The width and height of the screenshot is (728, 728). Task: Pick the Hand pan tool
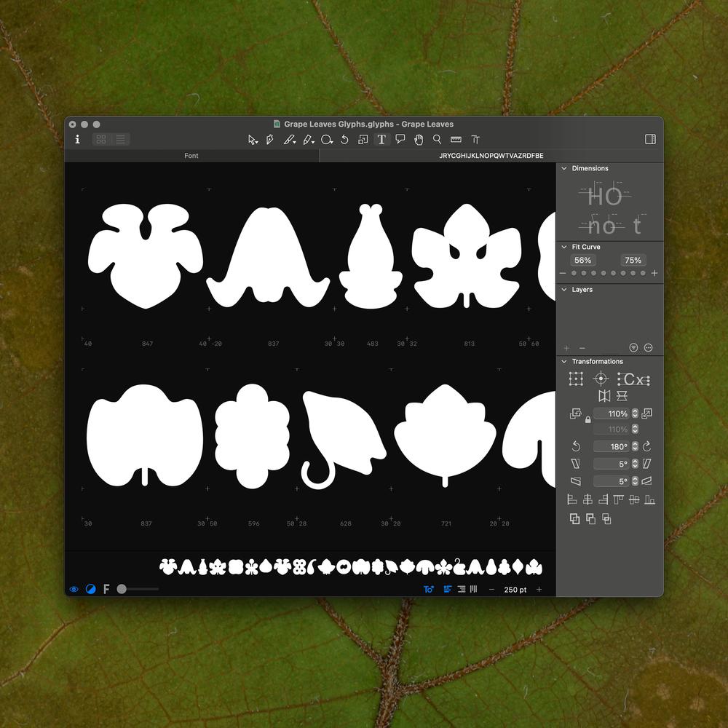419,140
